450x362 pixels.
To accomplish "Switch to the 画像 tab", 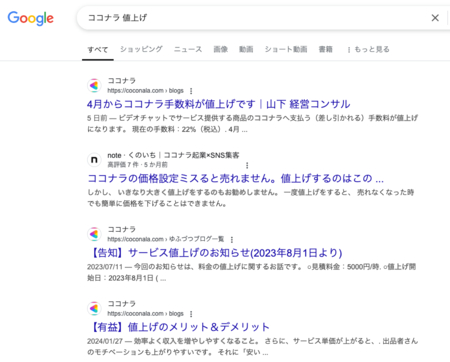I will 221,49.
